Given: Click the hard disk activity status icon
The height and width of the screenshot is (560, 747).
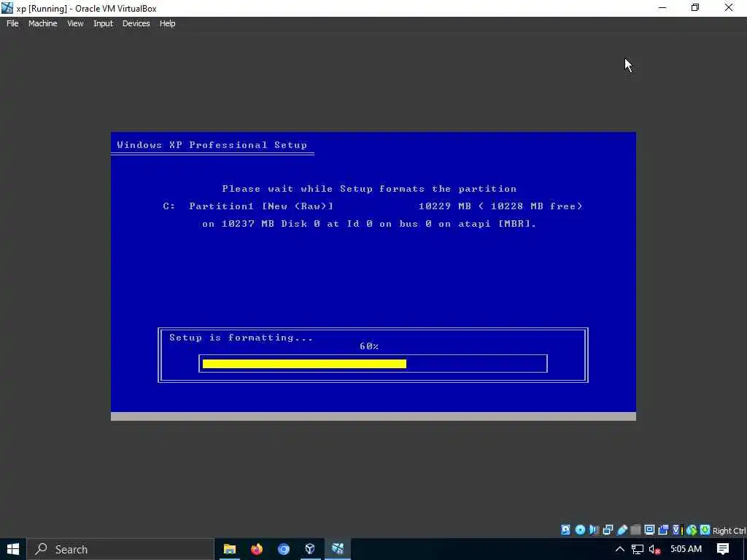Looking at the screenshot, I should point(565,530).
